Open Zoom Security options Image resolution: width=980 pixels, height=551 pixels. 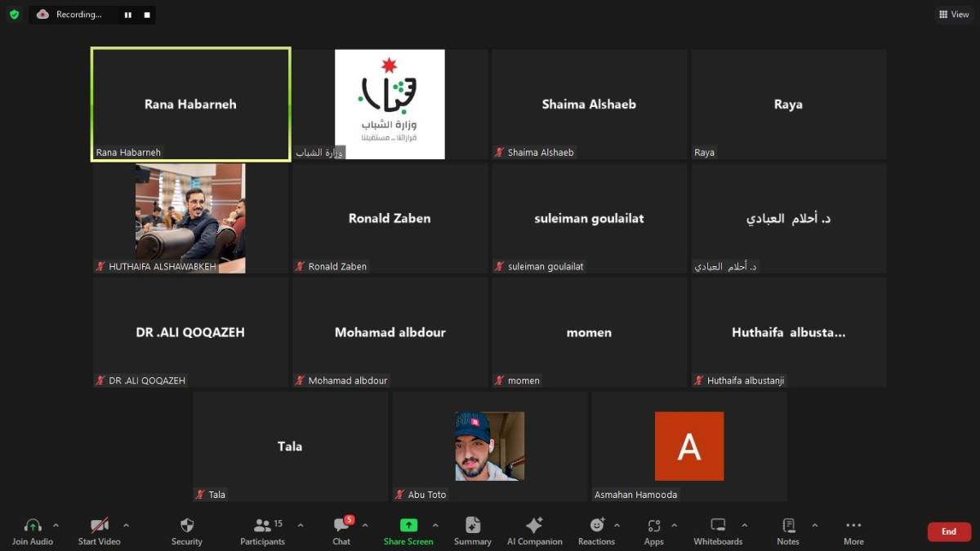[186, 531]
